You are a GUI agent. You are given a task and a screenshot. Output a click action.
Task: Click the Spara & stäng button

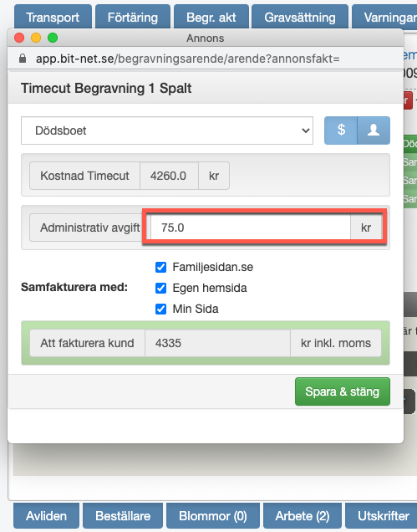tap(343, 391)
